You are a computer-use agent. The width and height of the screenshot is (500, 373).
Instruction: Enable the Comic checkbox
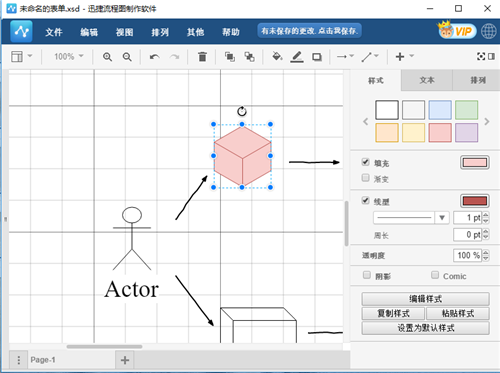pyautogui.click(x=435, y=275)
